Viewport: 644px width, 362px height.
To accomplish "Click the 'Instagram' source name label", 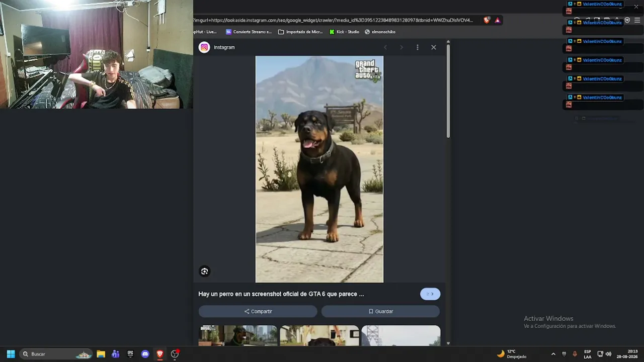I will pyautogui.click(x=224, y=47).
